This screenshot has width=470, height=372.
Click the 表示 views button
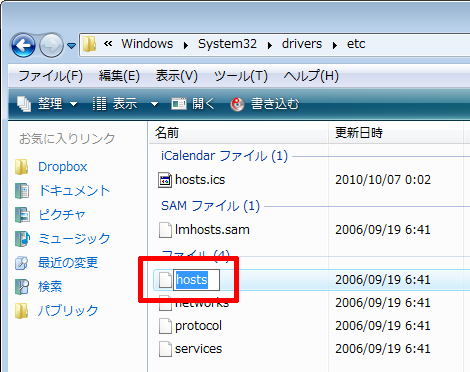point(115,104)
